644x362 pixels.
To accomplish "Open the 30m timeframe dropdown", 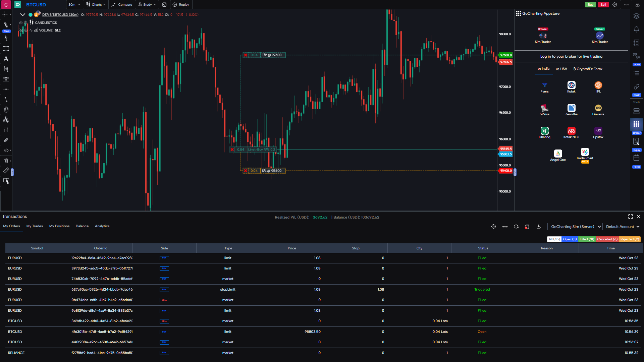I will (74, 4).
